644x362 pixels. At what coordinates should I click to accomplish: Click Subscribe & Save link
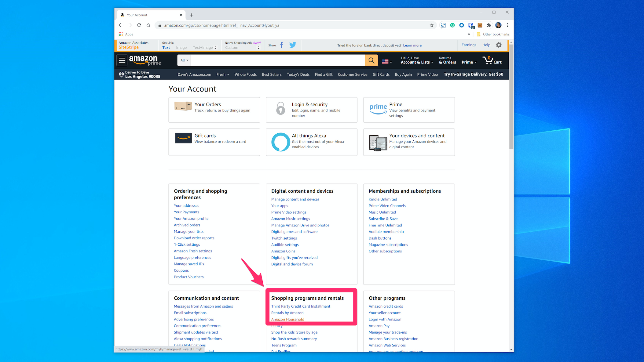pyautogui.click(x=383, y=219)
